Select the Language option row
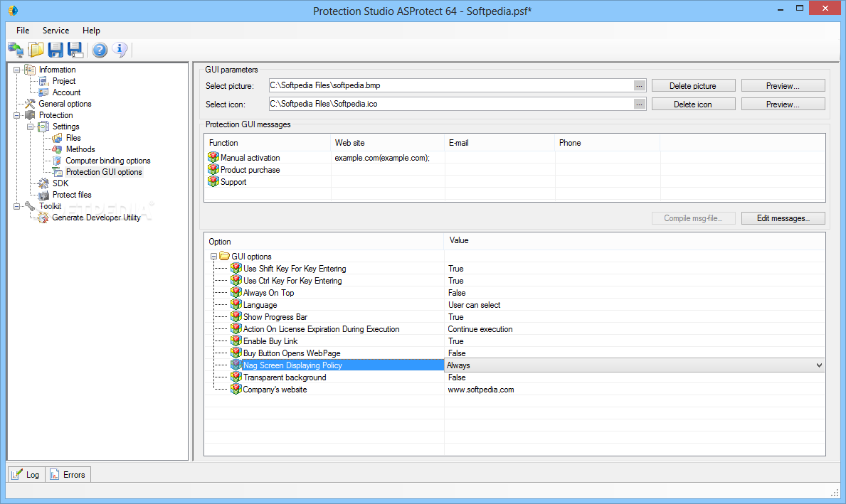Image resolution: width=846 pixels, height=504 pixels. [260, 304]
